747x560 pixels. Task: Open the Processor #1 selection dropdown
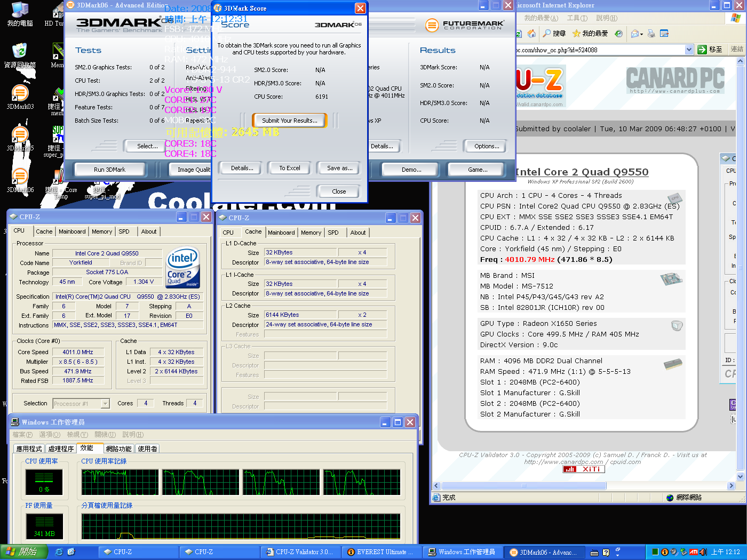(105, 404)
